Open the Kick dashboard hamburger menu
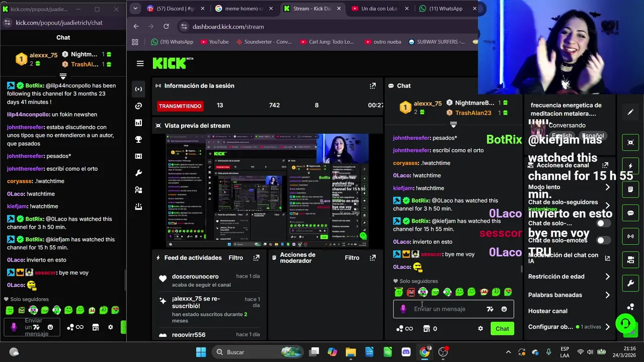This screenshot has width=644, height=362. pyautogui.click(x=140, y=63)
